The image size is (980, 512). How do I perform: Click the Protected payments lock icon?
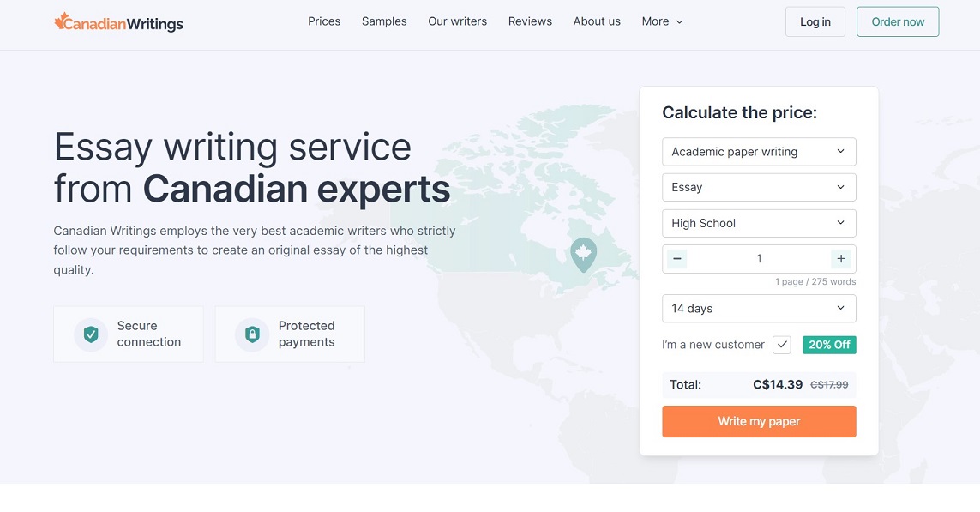252,334
